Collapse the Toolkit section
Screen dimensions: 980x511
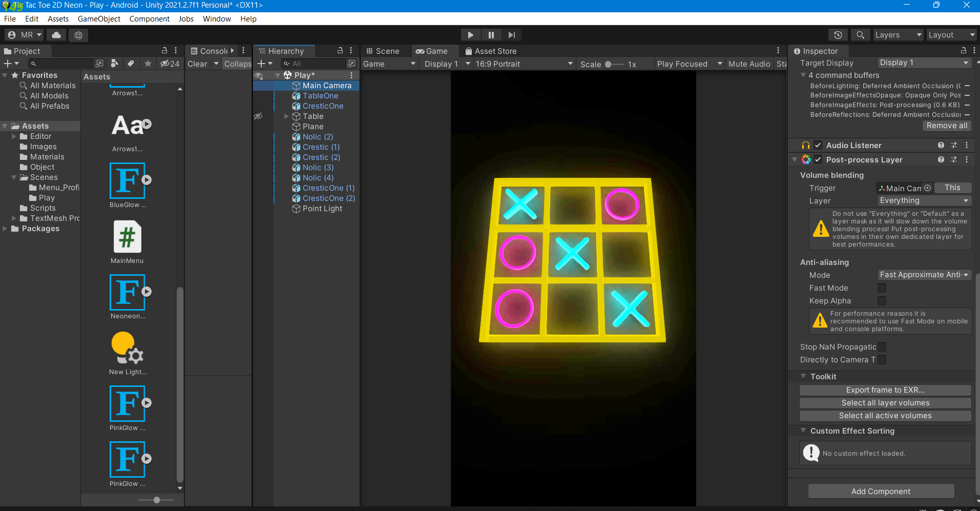pyautogui.click(x=803, y=376)
